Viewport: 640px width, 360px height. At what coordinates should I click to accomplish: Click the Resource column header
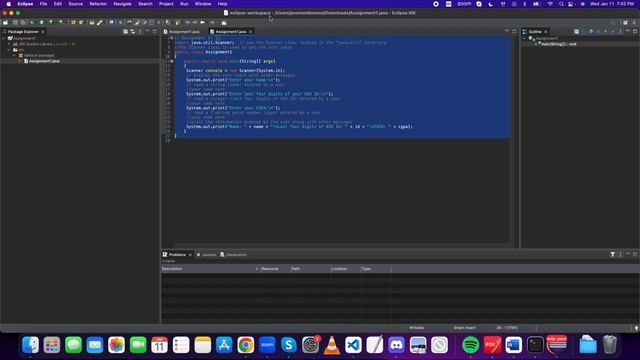point(275,269)
